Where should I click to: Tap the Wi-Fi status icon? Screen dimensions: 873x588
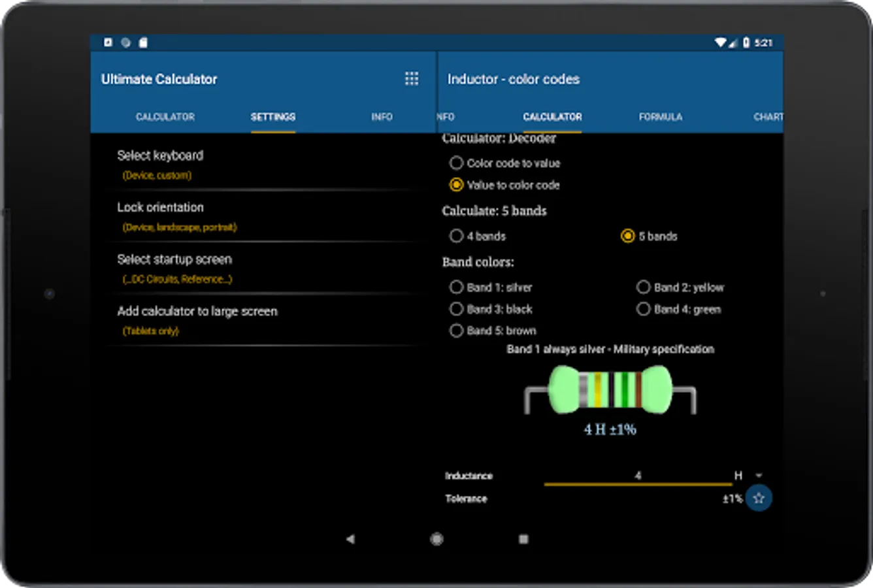[x=720, y=42]
